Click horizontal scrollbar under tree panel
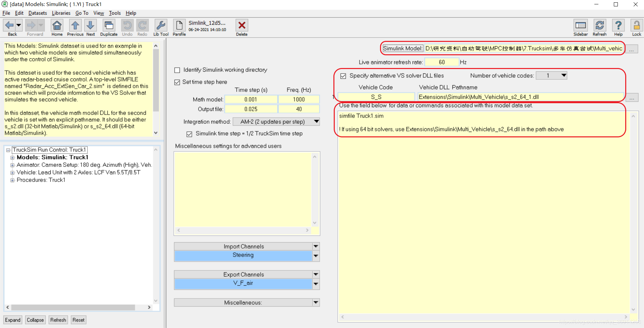644x328 pixels. click(x=78, y=307)
